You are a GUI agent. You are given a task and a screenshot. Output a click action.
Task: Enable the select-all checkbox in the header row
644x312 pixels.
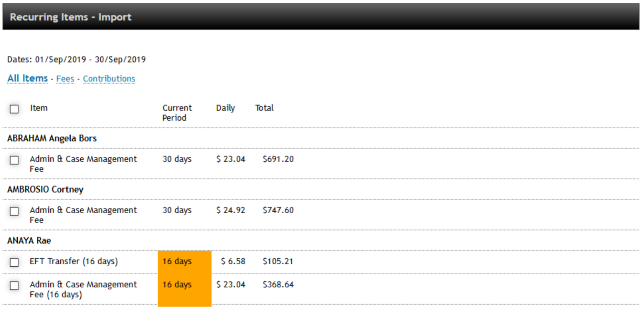tap(14, 109)
